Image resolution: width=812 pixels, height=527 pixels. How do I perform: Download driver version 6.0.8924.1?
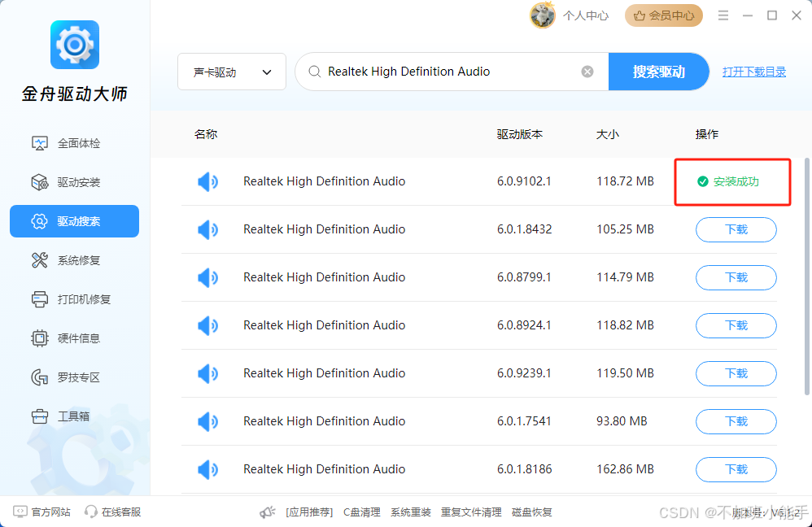736,325
